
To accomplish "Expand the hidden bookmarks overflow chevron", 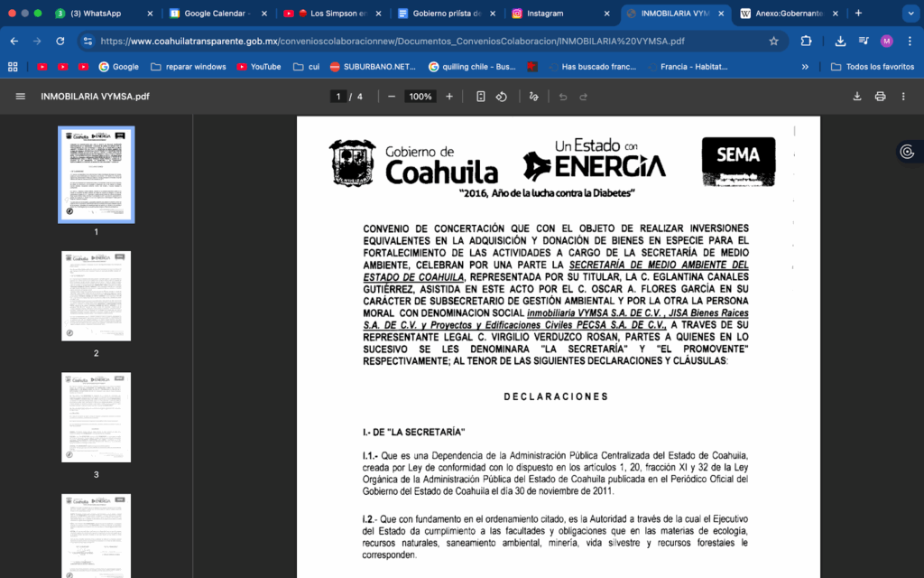I will (805, 67).
